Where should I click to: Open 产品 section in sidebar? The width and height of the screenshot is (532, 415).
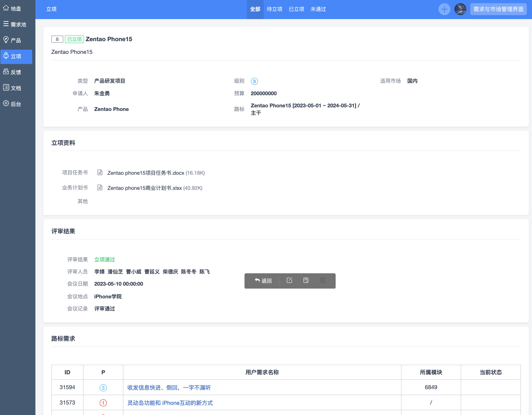pyautogui.click(x=16, y=40)
